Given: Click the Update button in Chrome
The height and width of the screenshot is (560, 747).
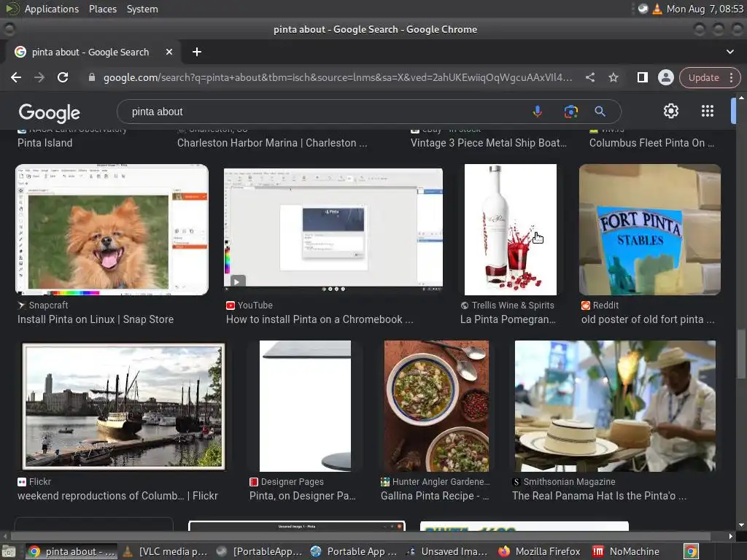Looking at the screenshot, I should coord(704,77).
